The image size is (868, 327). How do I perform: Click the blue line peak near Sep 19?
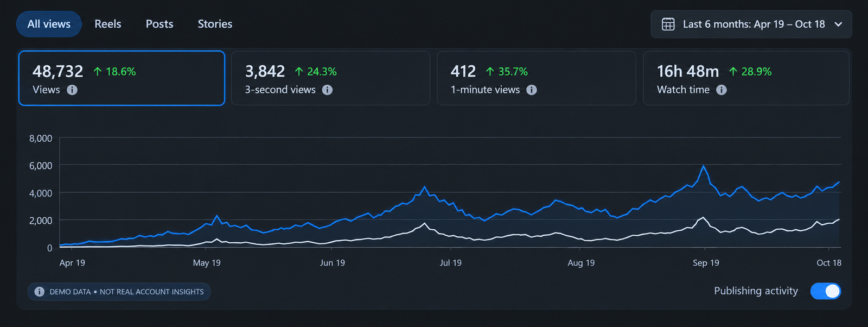[x=704, y=166]
